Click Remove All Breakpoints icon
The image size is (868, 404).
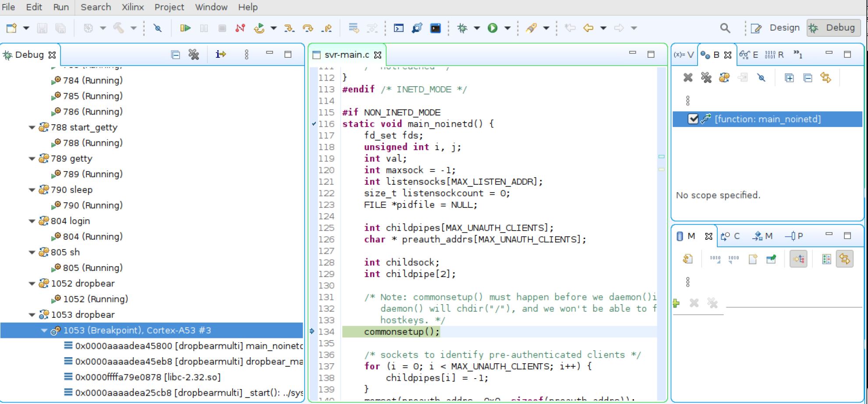point(706,78)
